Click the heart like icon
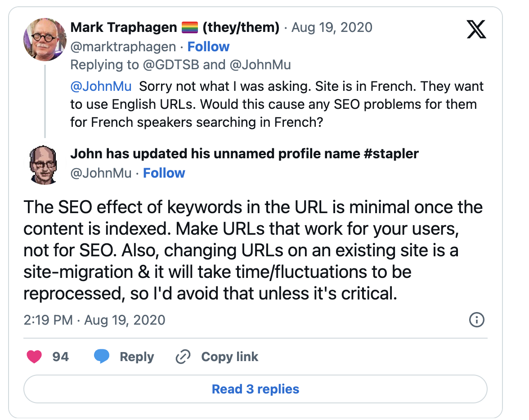Screen dimensions: 529x420 pos(34,357)
